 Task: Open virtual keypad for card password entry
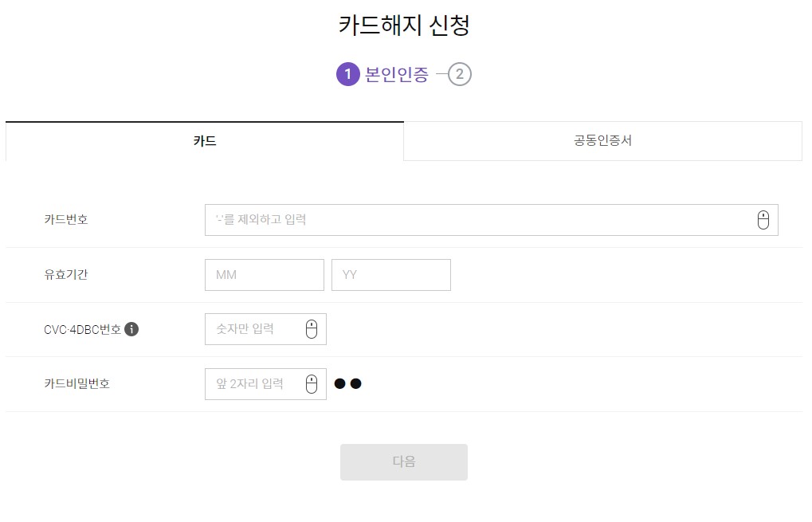pyautogui.click(x=313, y=383)
